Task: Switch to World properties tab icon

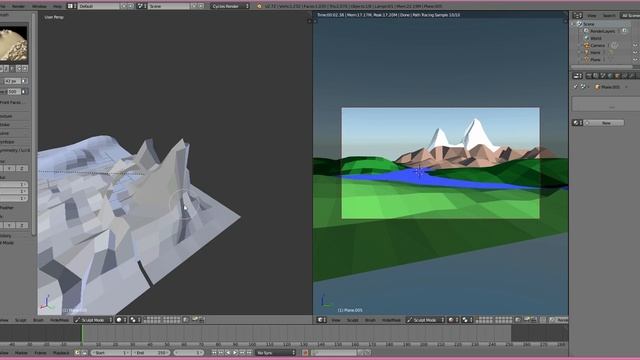Action: tap(610, 76)
